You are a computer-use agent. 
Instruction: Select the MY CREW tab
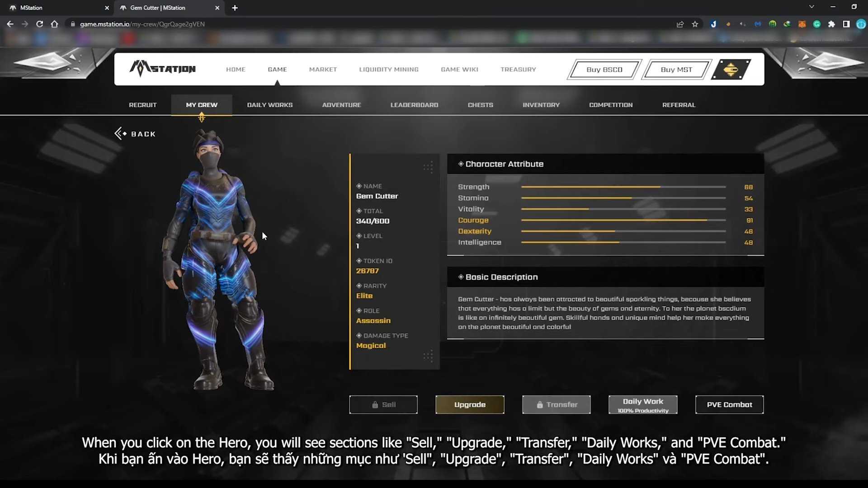[202, 105]
